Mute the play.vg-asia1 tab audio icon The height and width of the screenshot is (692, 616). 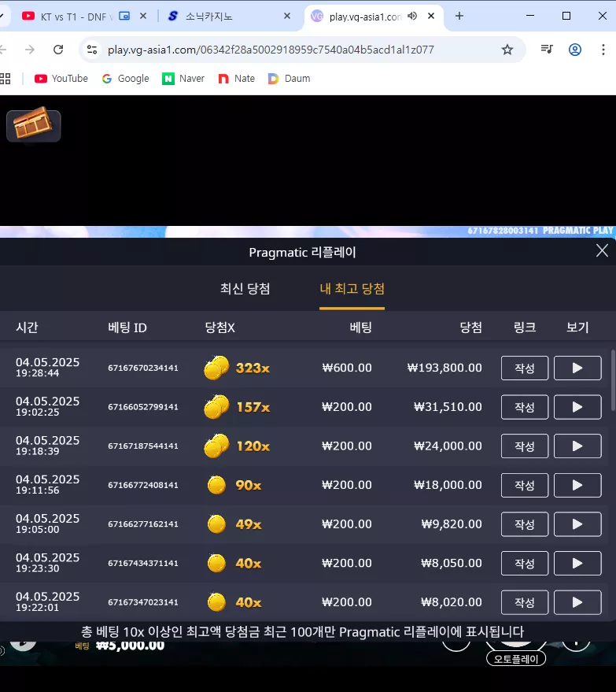(412, 17)
